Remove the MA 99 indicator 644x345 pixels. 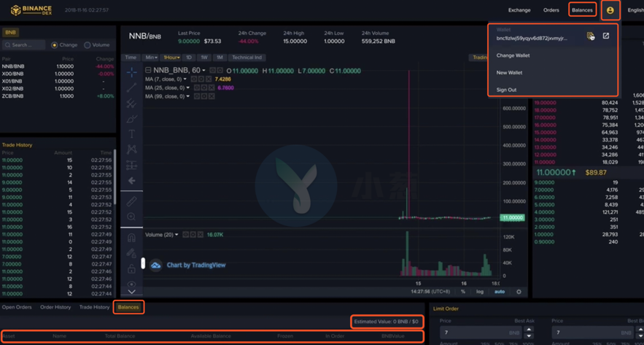(x=212, y=96)
